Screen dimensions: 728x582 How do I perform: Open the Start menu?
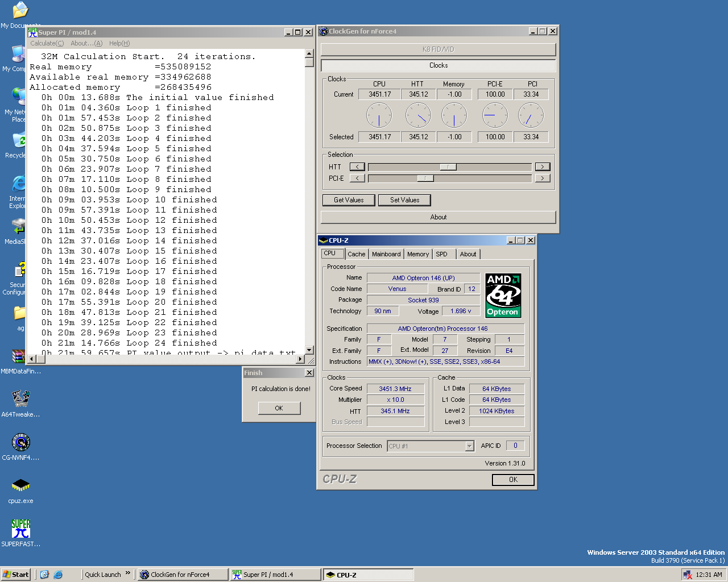coord(15,575)
